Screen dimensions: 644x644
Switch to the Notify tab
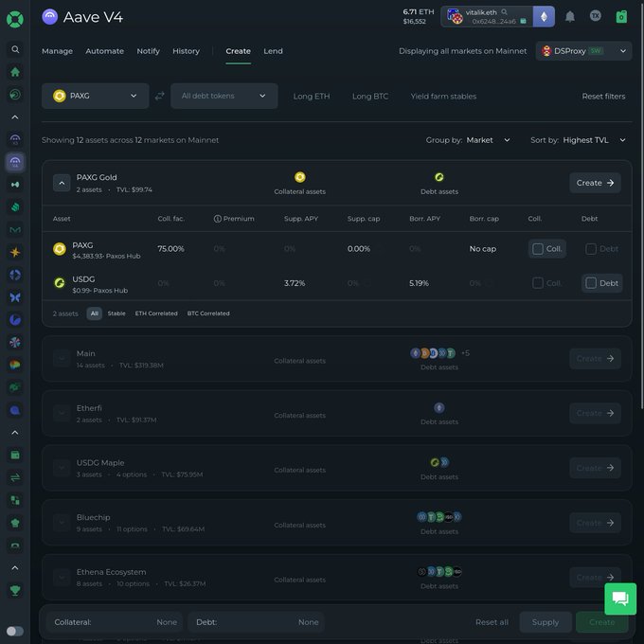[148, 51]
